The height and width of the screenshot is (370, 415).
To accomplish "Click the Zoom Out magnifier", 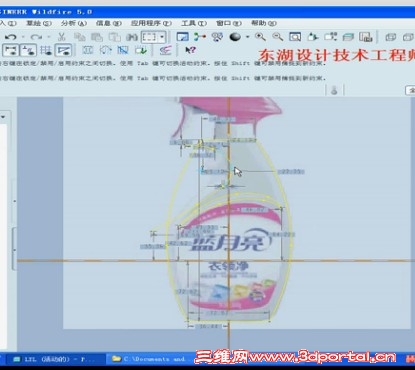I will click(278, 37).
